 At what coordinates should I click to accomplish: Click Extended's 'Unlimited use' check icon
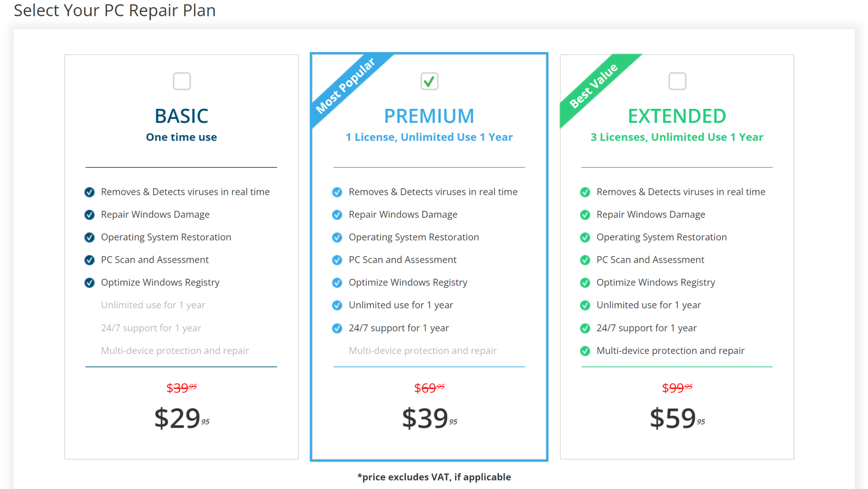click(585, 306)
